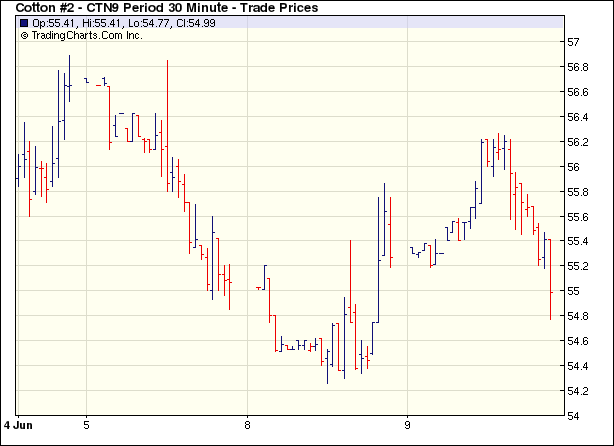
Task: Select the 5 date label on x-axis
Action: tap(87, 424)
